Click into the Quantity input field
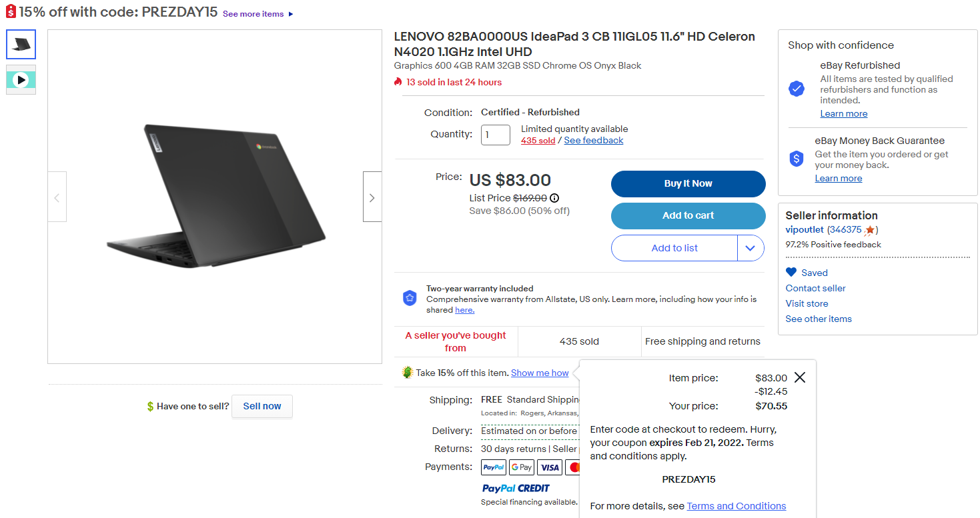Image resolution: width=980 pixels, height=518 pixels. (x=495, y=135)
